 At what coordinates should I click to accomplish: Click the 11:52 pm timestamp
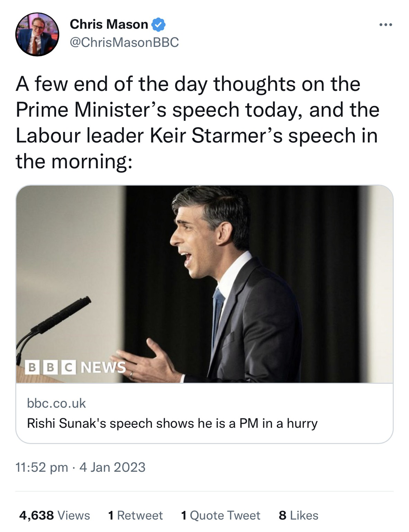pyautogui.click(x=42, y=467)
